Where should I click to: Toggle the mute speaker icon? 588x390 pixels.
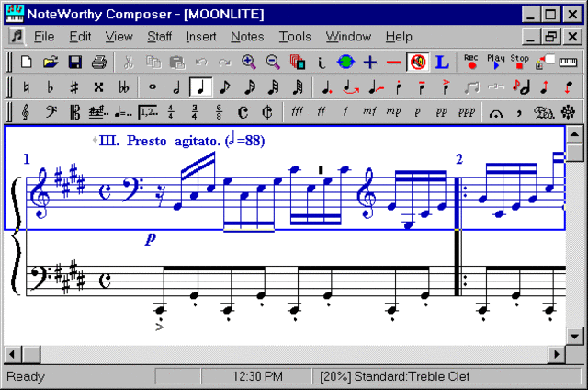(418, 62)
